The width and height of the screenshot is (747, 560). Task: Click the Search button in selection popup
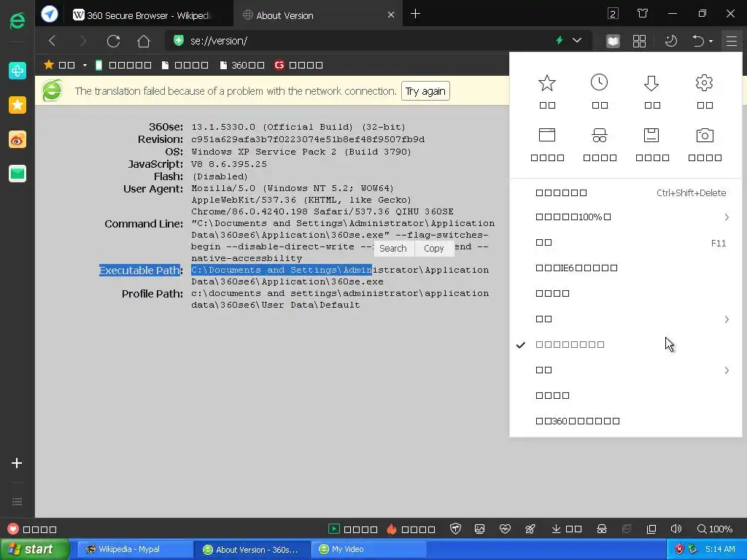[393, 249]
